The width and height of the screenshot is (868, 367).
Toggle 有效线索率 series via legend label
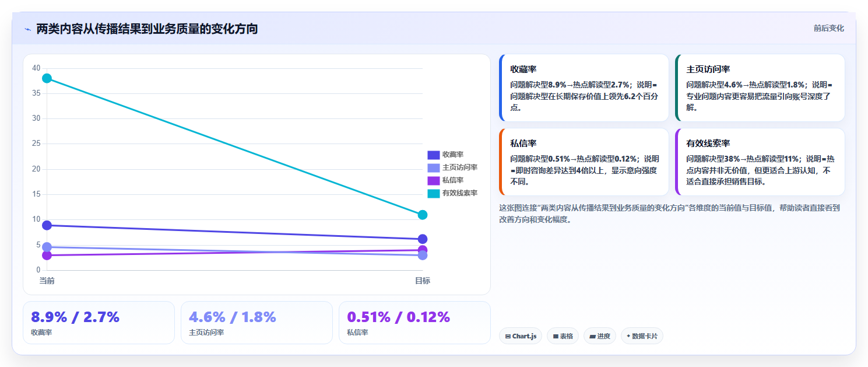pos(459,193)
